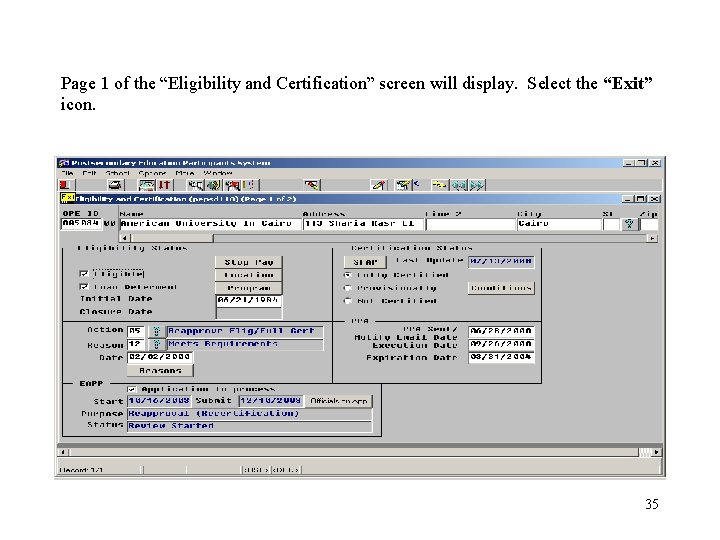Screen dimensions: 720x540
Task: Click the Action code field showing 05
Action: [x=136, y=331]
